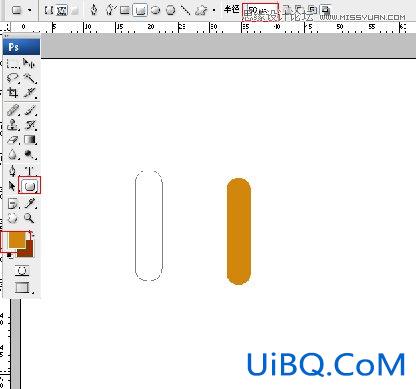Select the Healing Brush tool
416x389 pixels.
pyautogui.click(x=13, y=110)
